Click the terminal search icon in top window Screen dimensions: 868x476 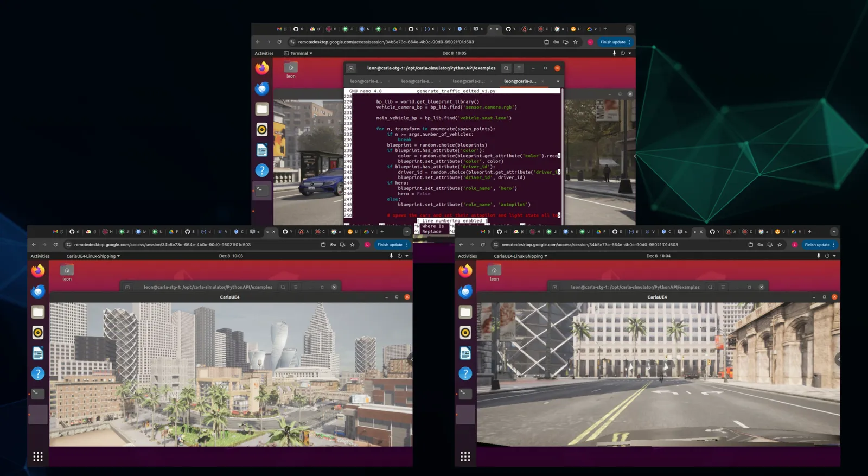pos(506,68)
